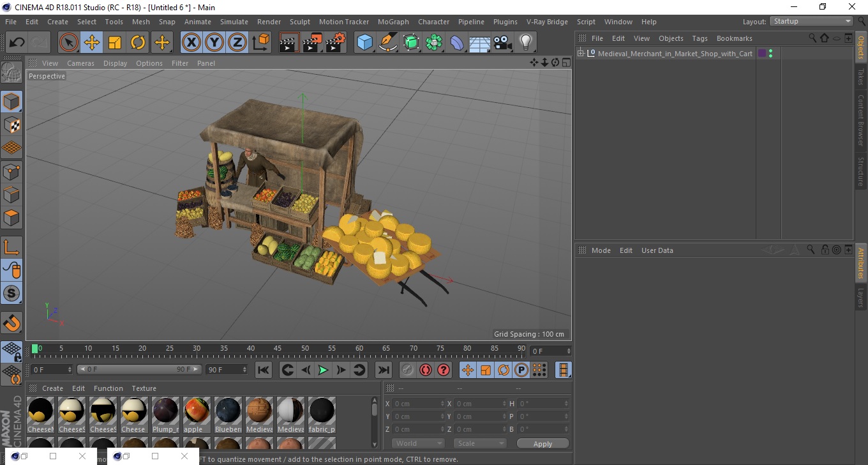Open Objects manager Tags menu
This screenshot has width=868, height=465.
(x=700, y=38)
